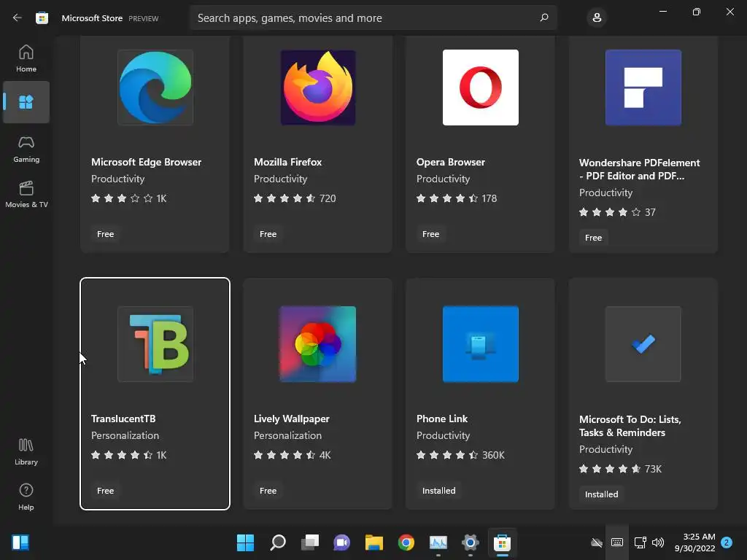
Task: Open the clock showing 3:25 AM
Action: point(695,542)
